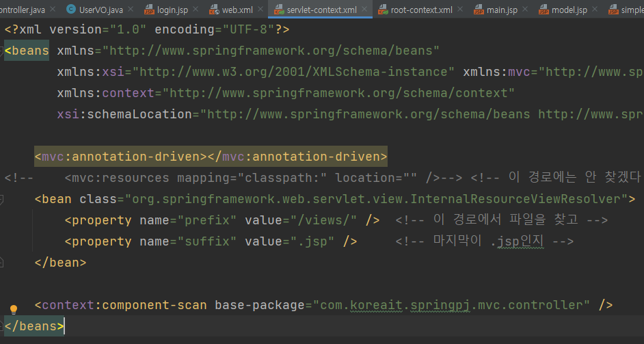
Task: Click the name="prefix" property attribute
Action: (188, 220)
